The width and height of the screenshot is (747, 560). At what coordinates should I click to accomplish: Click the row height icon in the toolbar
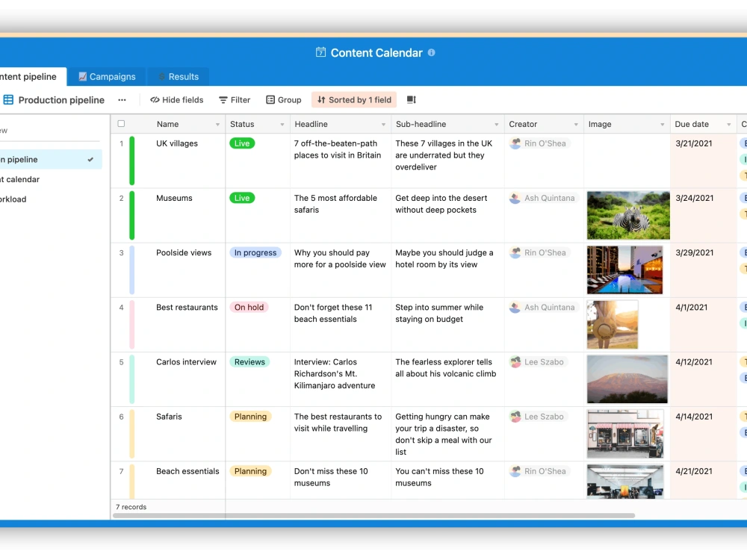tap(411, 99)
